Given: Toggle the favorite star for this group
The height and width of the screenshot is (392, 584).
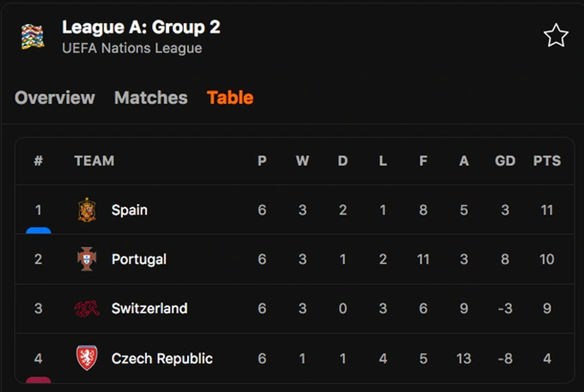Looking at the screenshot, I should [555, 36].
